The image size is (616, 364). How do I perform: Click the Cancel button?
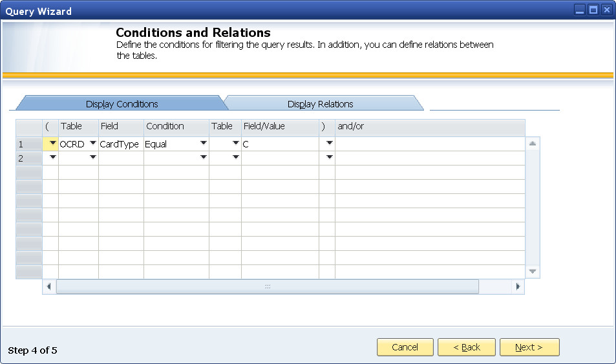(405, 347)
